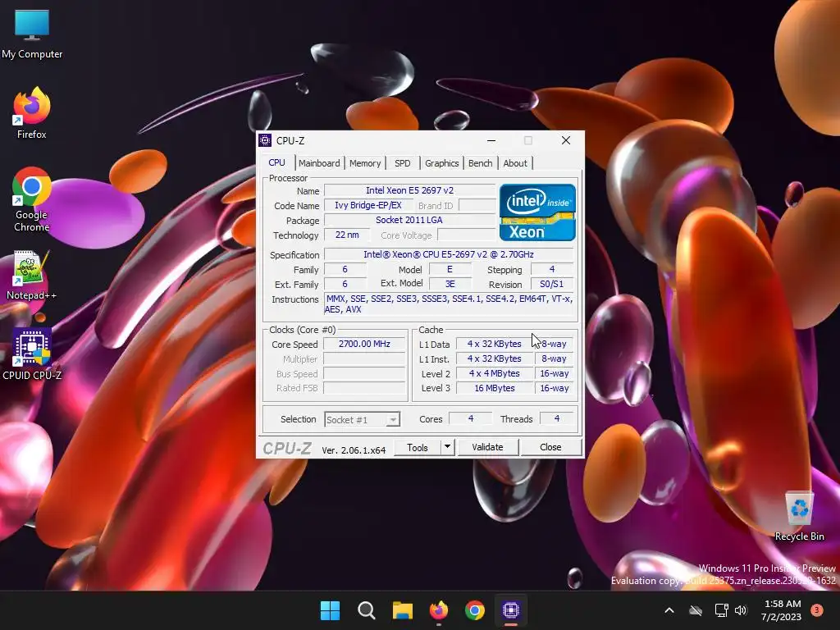
Task: Open the clock and calendar flyout
Action: [x=781, y=610]
